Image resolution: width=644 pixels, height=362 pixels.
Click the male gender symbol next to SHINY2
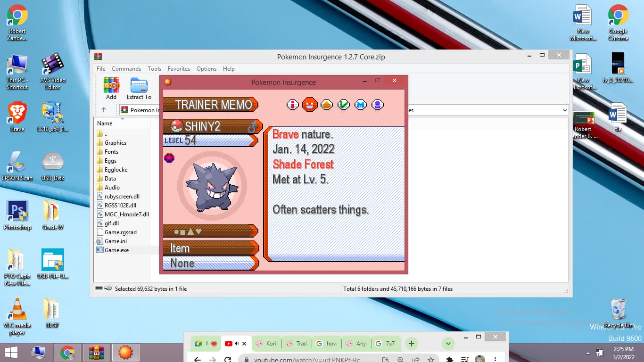252,126
